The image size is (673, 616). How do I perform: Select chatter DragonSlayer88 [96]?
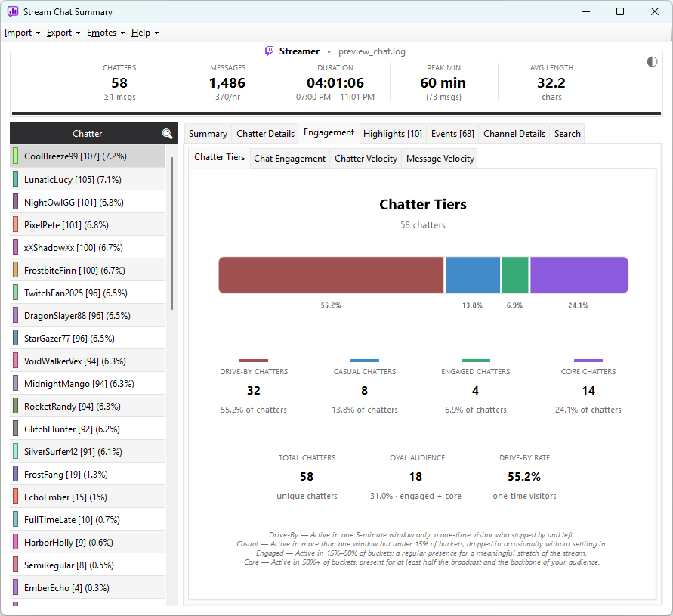(88, 316)
